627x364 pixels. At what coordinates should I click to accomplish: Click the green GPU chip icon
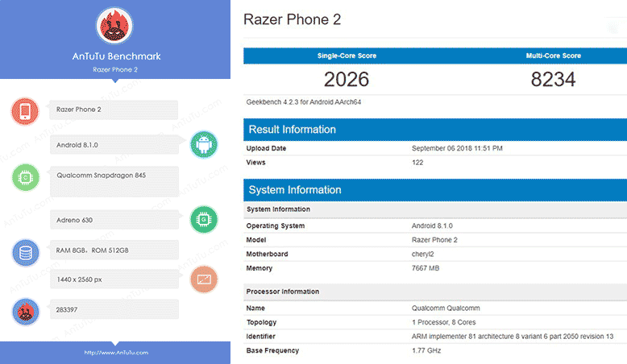point(204,219)
